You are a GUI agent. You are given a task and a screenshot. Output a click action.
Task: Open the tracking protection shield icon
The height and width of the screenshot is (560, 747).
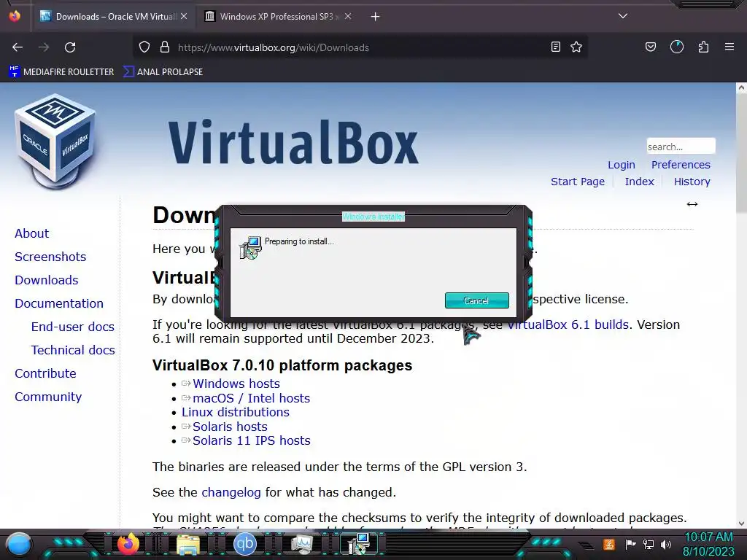[144, 47]
